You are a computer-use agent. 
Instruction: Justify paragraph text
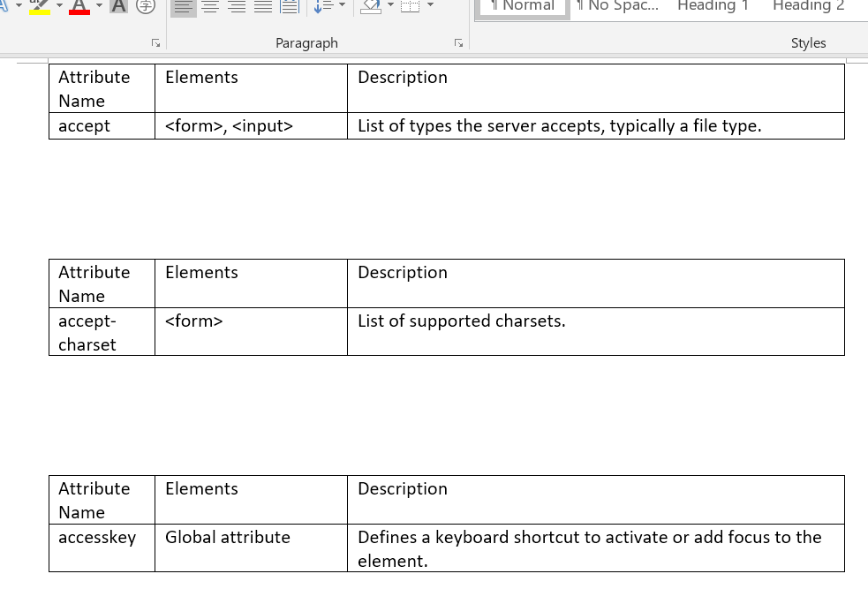263,7
